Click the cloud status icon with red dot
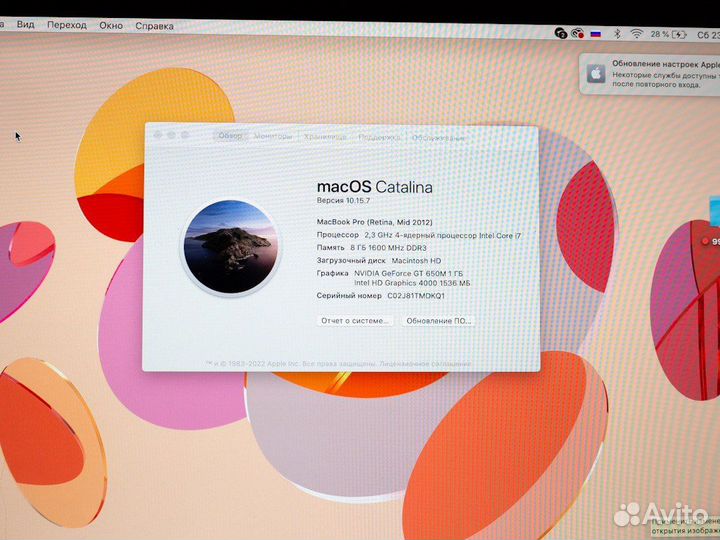This screenshot has height=540, width=720. click(x=578, y=33)
